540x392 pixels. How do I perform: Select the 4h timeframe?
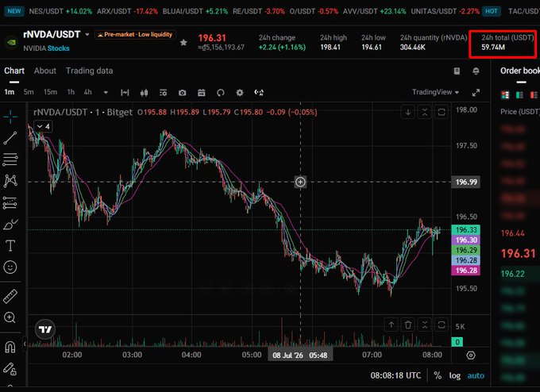click(x=88, y=92)
